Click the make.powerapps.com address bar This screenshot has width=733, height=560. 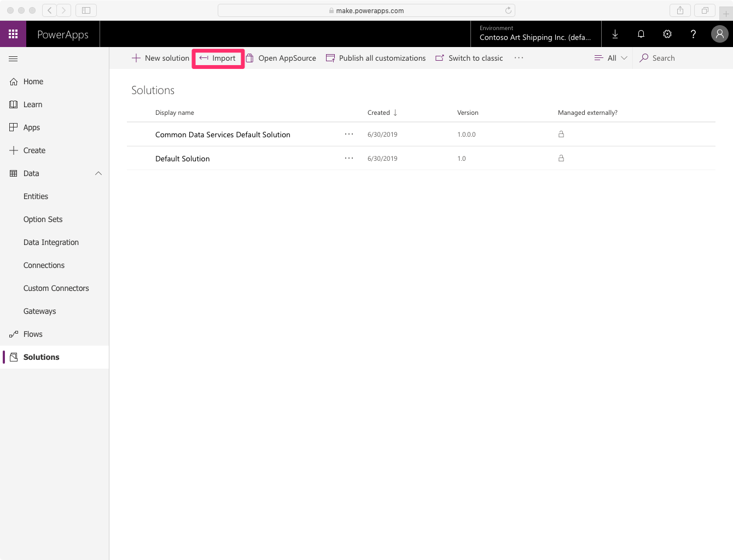366,10
